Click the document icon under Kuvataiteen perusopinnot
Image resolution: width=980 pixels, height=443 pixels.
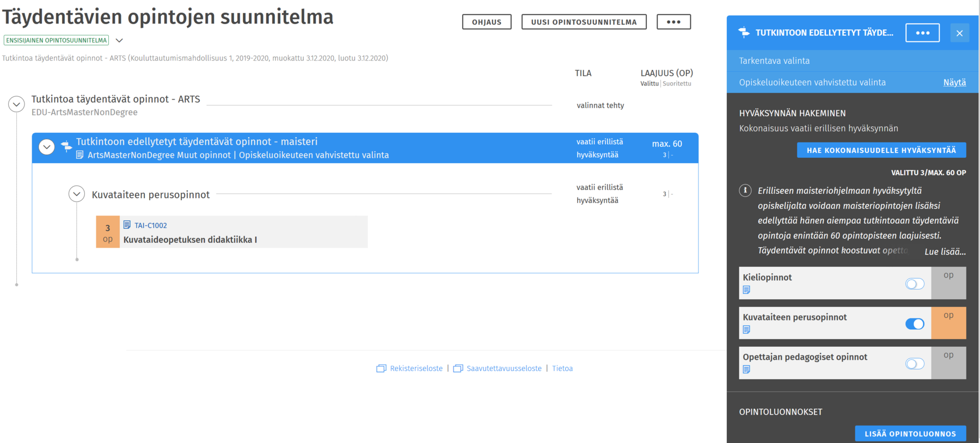[x=746, y=330]
